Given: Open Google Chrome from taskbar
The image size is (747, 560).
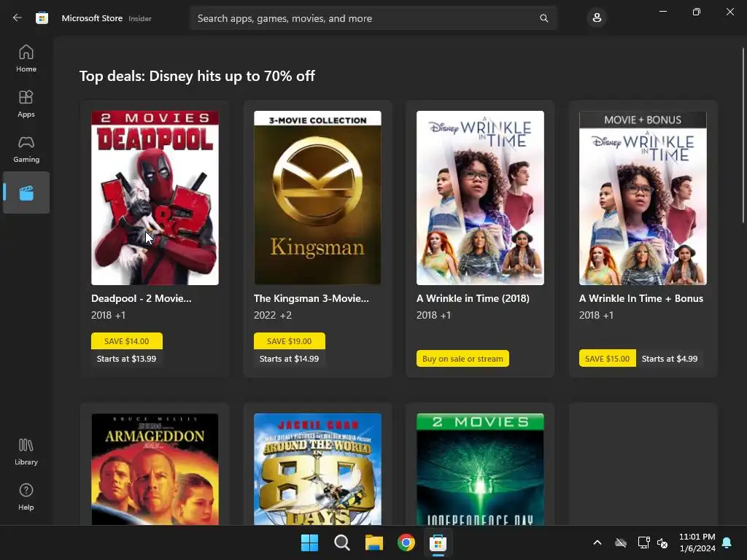Looking at the screenshot, I should tap(406, 542).
